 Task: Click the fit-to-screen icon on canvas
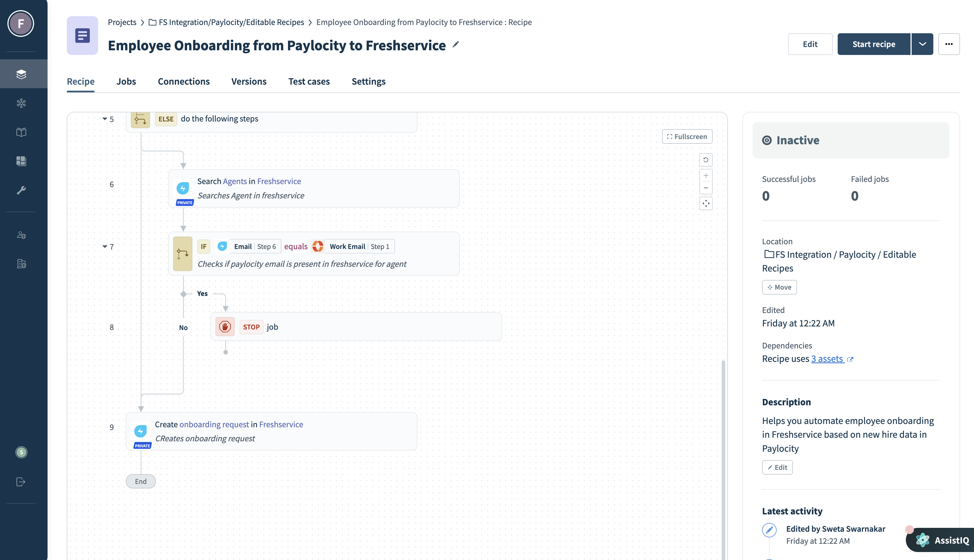click(x=705, y=203)
